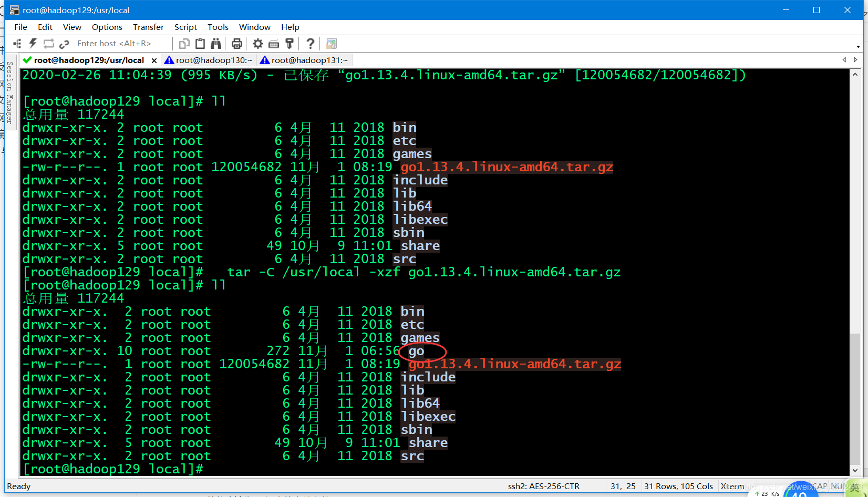Click '31 Rows, 105 Cols' status text
This screenshot has width=868, height=497.
[x=678, y=486]
